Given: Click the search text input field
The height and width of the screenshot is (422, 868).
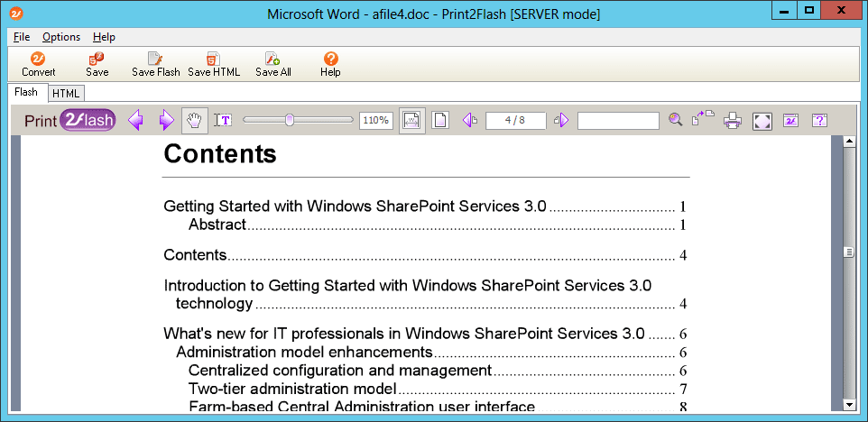Looking at the screenshot, I should tap(618, 120).
